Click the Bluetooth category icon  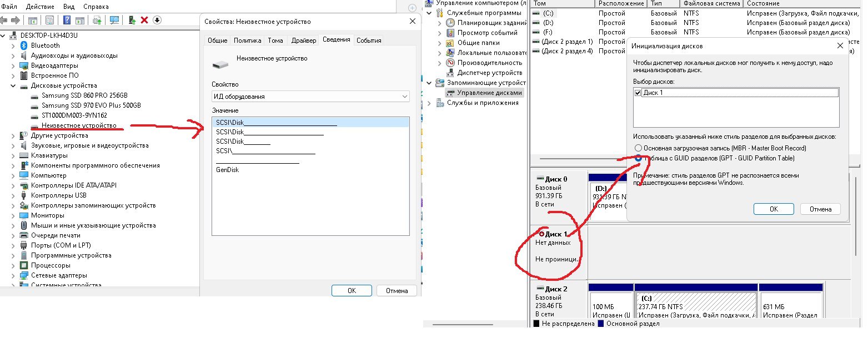24,46
